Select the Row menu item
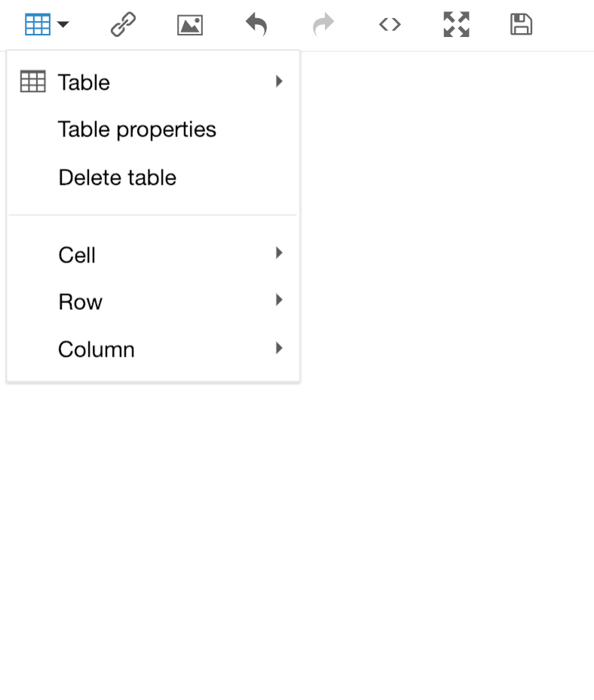Viewport: 594px width, 700px height. (x=153, y=302)
